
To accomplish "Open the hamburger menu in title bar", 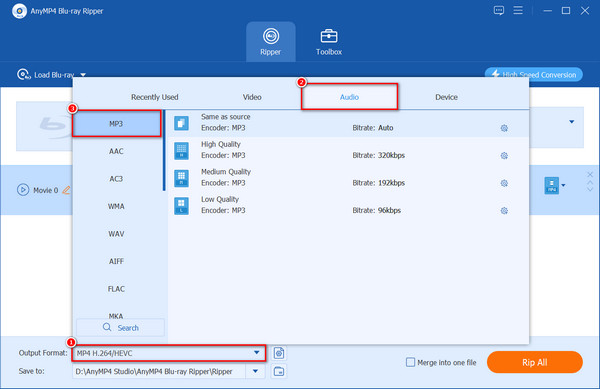I will click(x=518, y=10).
